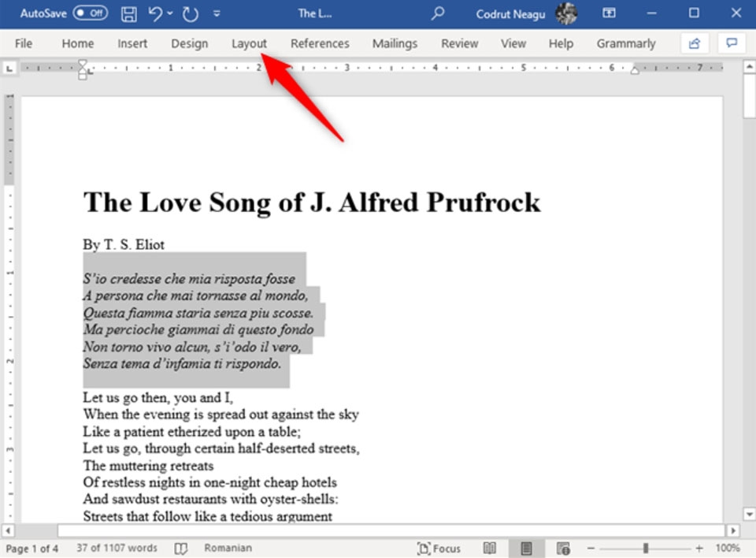Image resolution: width=756 pixels, height=558 pixels.
Task: Click the 'By T. S. Eliot' line
Action: pyautogui.click(x=124, y=245)
